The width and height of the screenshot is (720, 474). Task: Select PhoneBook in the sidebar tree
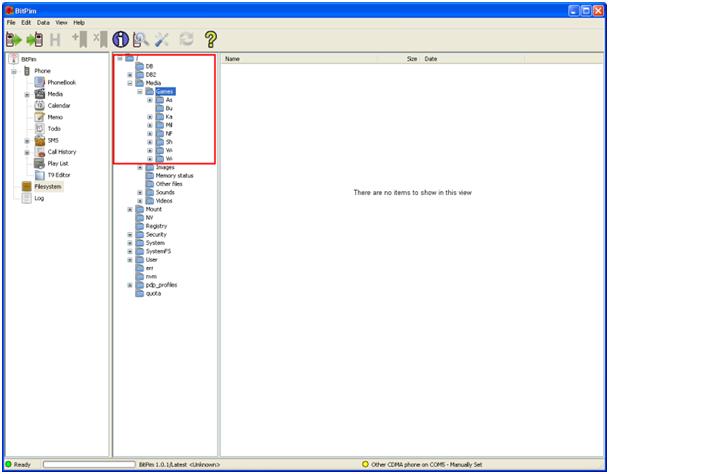(62, 83)
